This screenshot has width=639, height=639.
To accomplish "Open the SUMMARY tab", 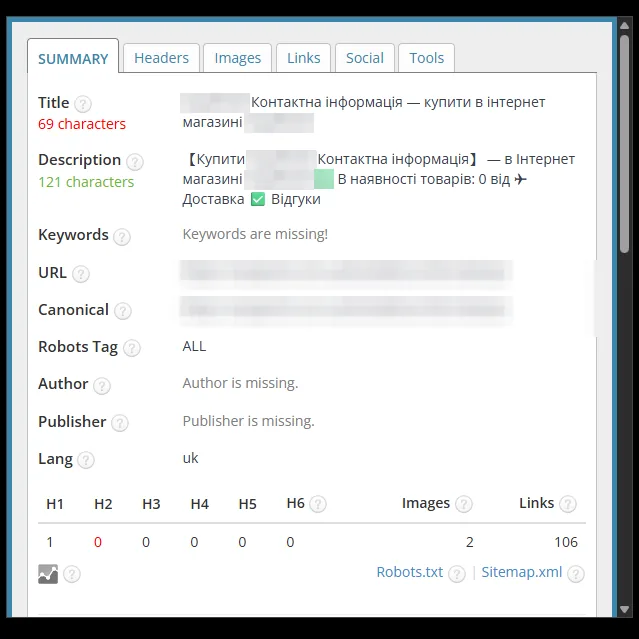I will pos(73,56).
